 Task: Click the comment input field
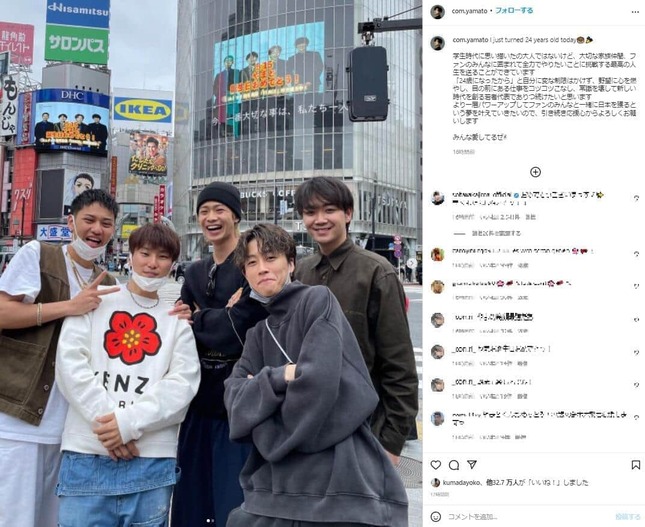point(529,517)
